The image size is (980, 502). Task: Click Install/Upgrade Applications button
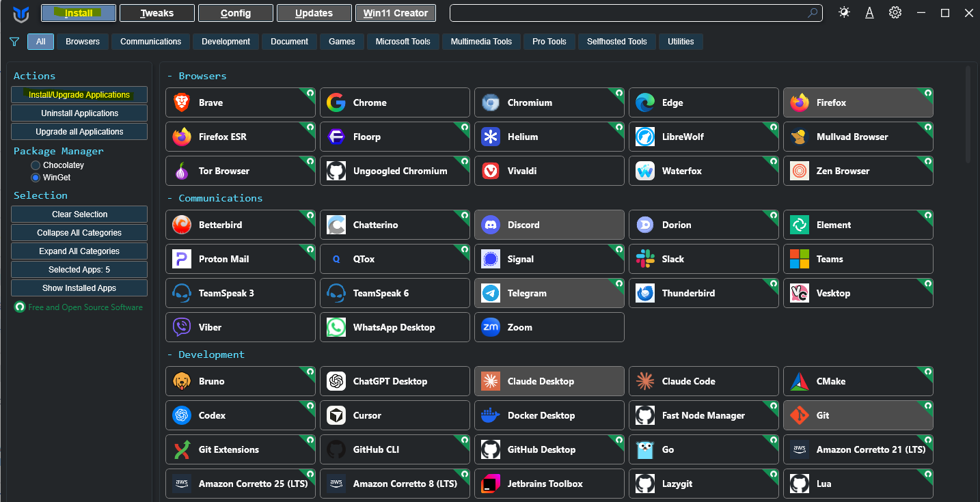coord(79,95)
